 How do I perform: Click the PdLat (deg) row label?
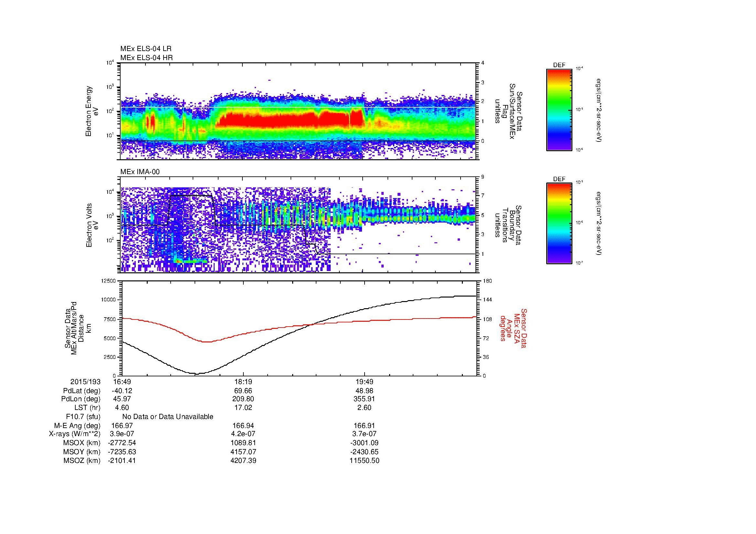(x=82, y=391)
